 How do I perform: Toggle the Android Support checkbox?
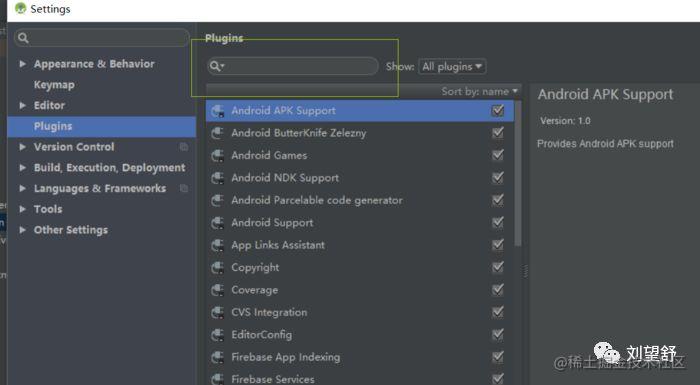(497, 222)
